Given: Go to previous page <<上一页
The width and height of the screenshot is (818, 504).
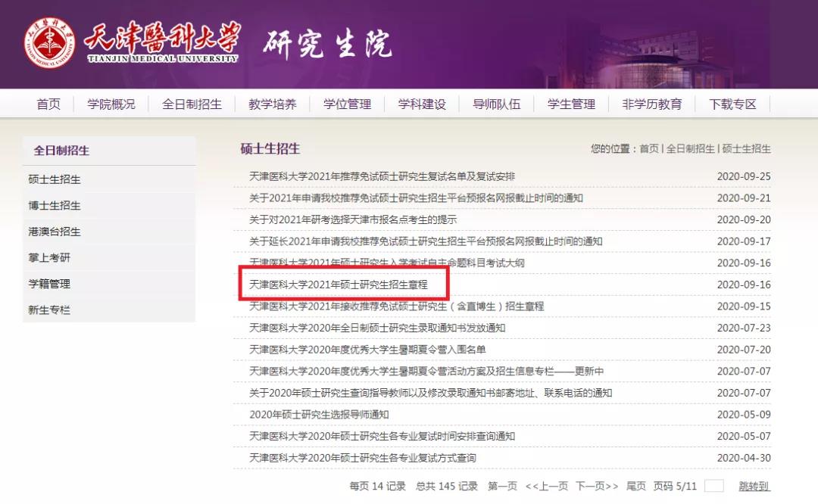Looking at the screenshot, I should (546, 487).
